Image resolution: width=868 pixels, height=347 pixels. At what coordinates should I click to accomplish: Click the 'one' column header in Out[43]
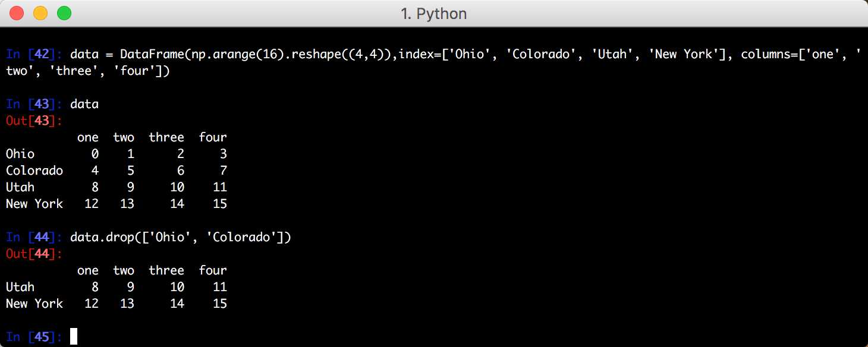(x=88, y=137)
